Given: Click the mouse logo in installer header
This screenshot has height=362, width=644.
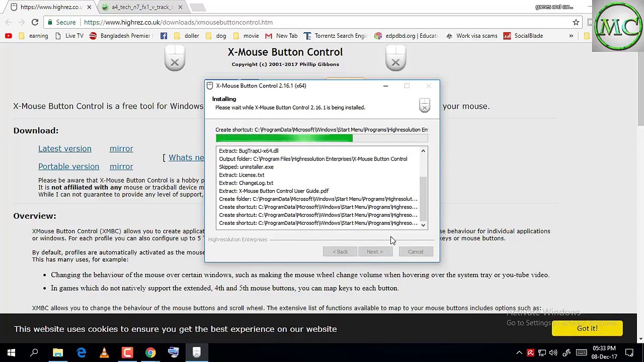Looking at the screenshot, I should (x=424, y=105).
